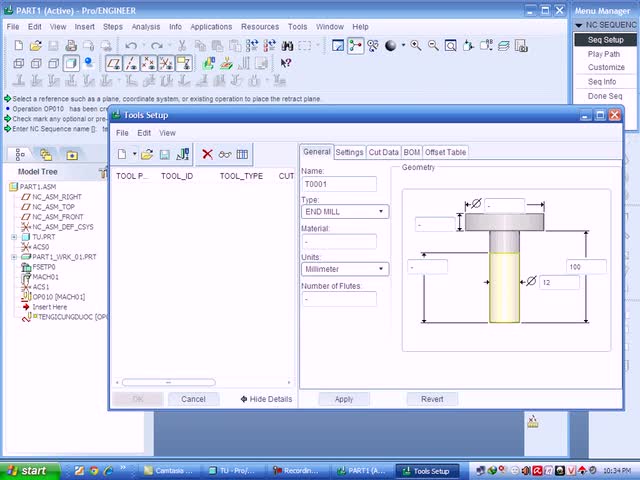Toggle datum axes display icon
This screenshot has height=480, width=640.
click(131, 63)
